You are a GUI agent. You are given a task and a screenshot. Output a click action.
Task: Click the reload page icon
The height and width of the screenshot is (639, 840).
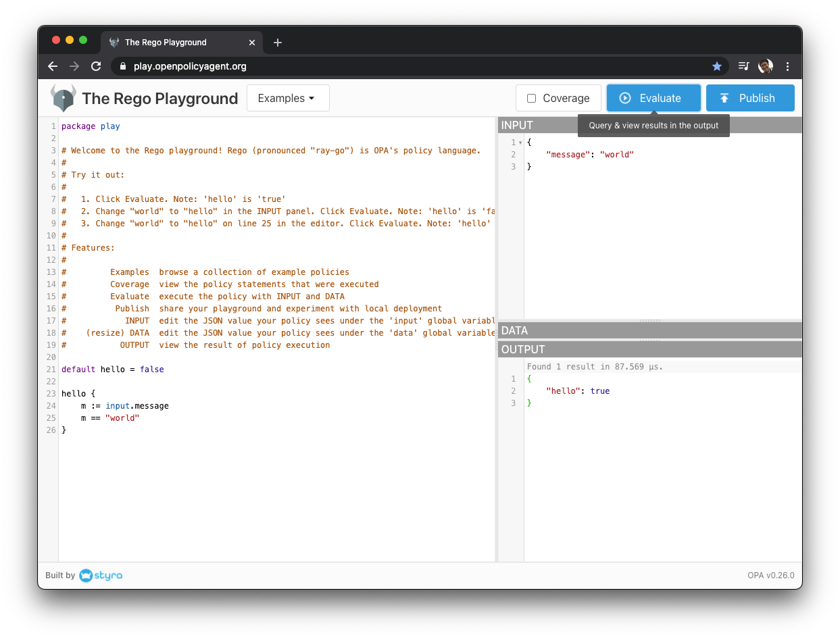point(96,66)
